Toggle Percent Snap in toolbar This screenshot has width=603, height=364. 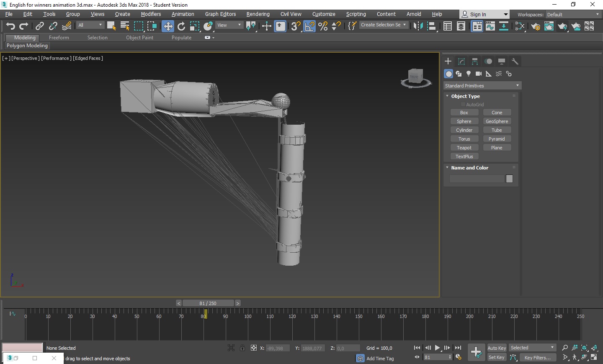point(323,26)
